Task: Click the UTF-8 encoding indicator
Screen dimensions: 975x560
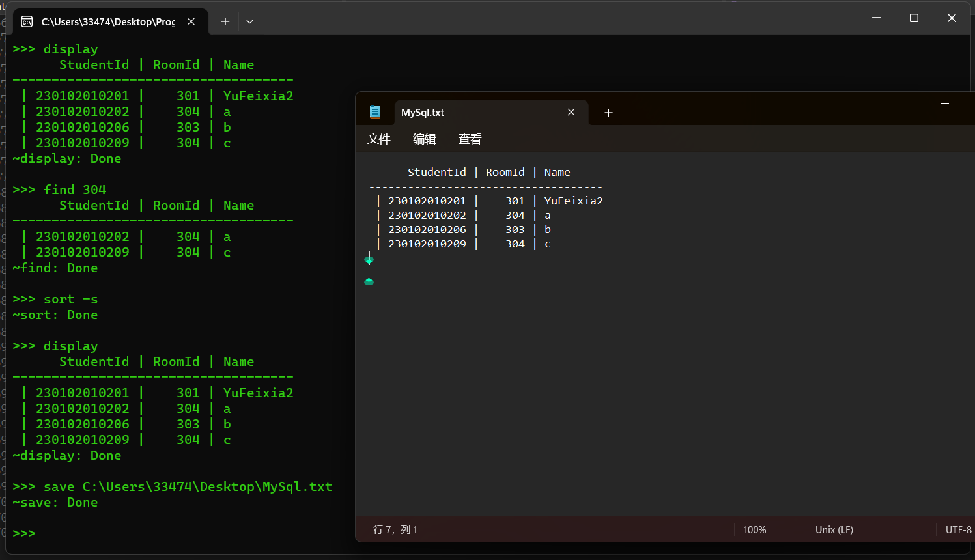Action: coord(958,530)
